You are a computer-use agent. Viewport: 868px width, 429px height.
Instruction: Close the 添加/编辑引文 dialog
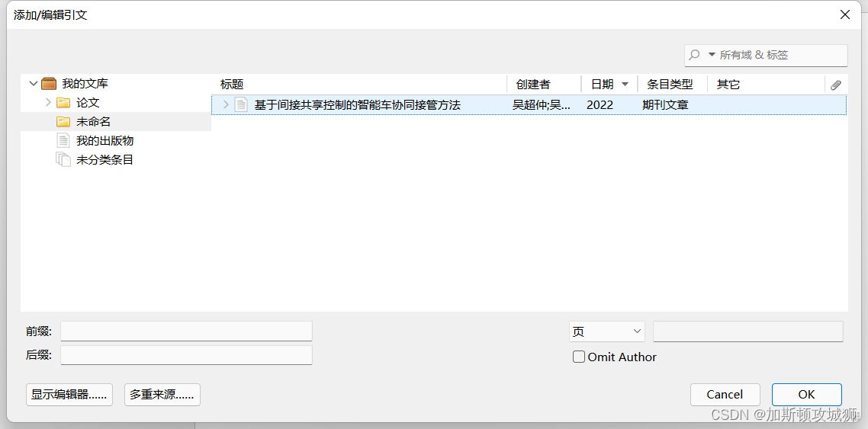[845, 15]
